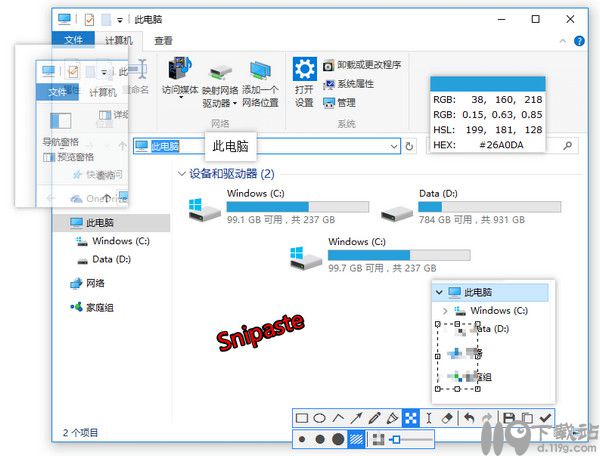Click the Data (D:) usage bar

489,207
